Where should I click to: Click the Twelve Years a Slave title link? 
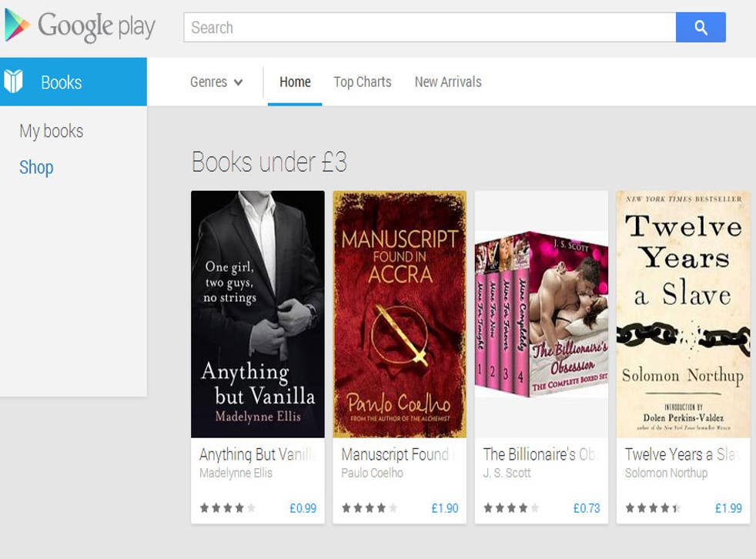click(x=682, y=454)
